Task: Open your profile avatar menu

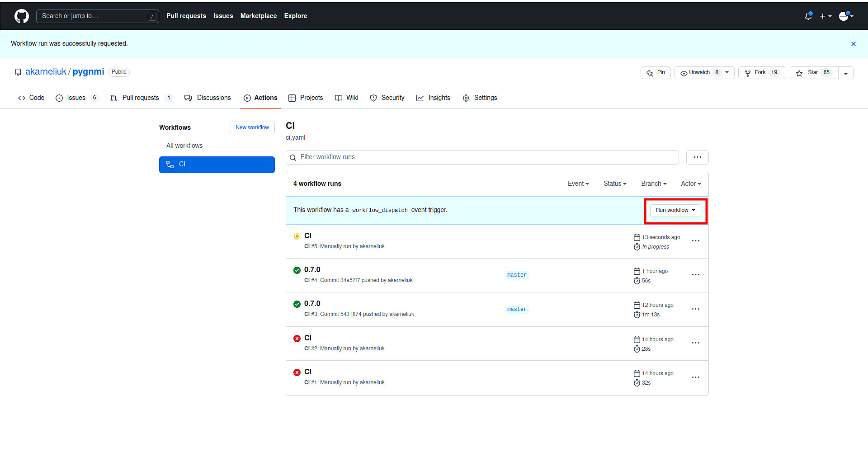Action: pyautogui.click(x=844, y=16)
